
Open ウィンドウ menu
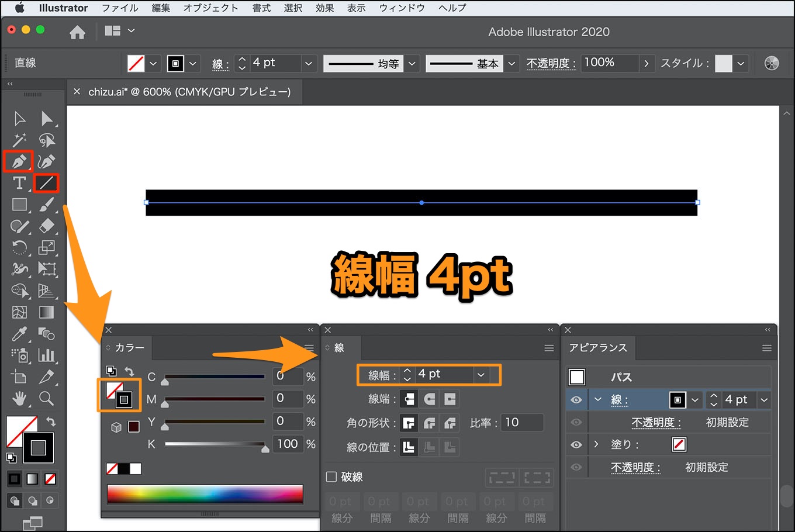(402, 8)
